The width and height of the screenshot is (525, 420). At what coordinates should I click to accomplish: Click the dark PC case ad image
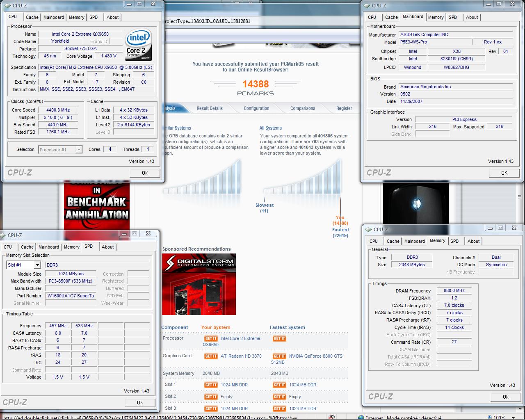(415, 203)
